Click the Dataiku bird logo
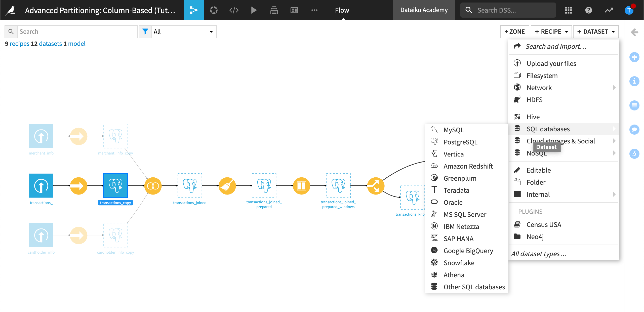 tap(11, 10)
